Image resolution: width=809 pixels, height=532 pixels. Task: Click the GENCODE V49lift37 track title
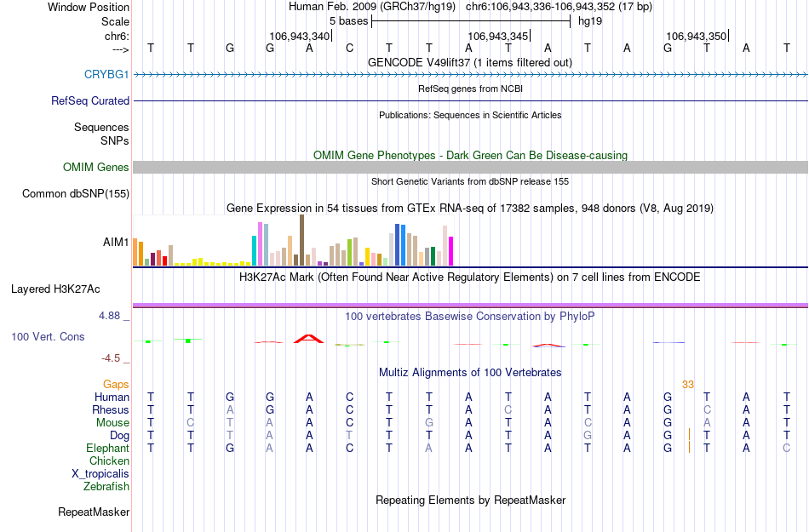coord(470,63)
